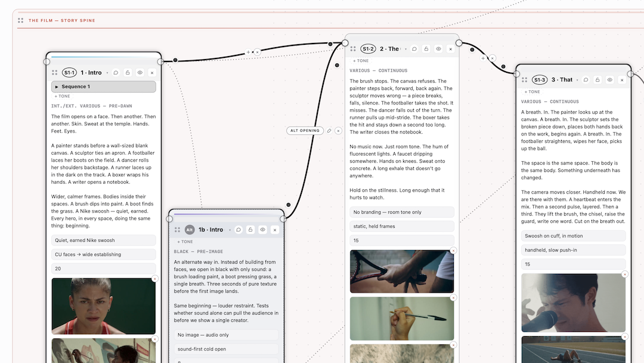Image resolution: width=644 pixels, height=363 pixels.
Task: Open the dropdown arrow beside the '3 · That' title
Action: pos(577,80)
